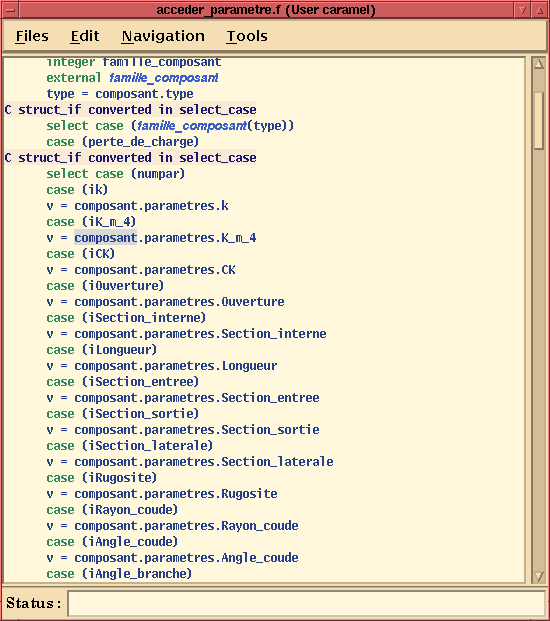
Task: Click the select case (numpar) statement
Action: point(116,174)
